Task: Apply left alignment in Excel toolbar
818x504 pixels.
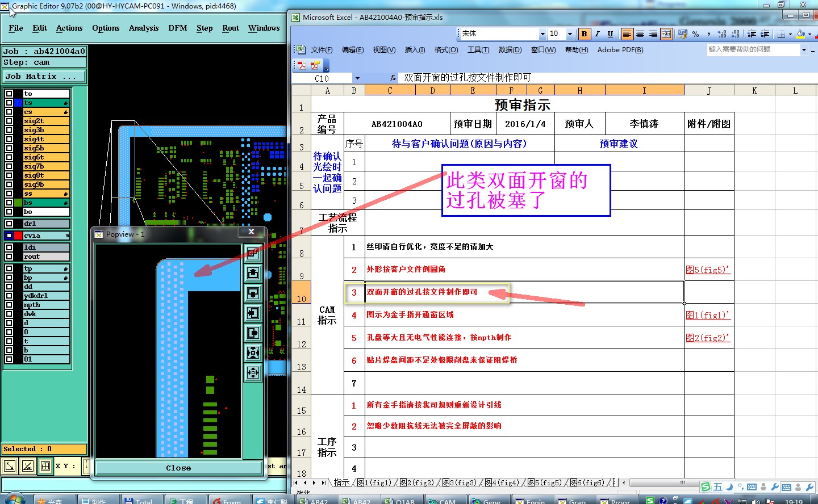Action: pyautogui.click(x=627, y=34)
